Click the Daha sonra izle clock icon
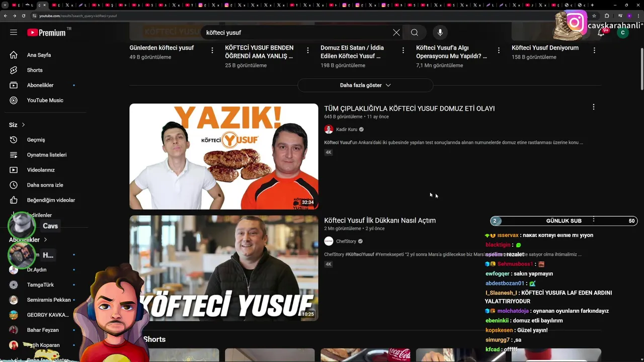This screenshot has width=644, height=362. click(14, 185)
